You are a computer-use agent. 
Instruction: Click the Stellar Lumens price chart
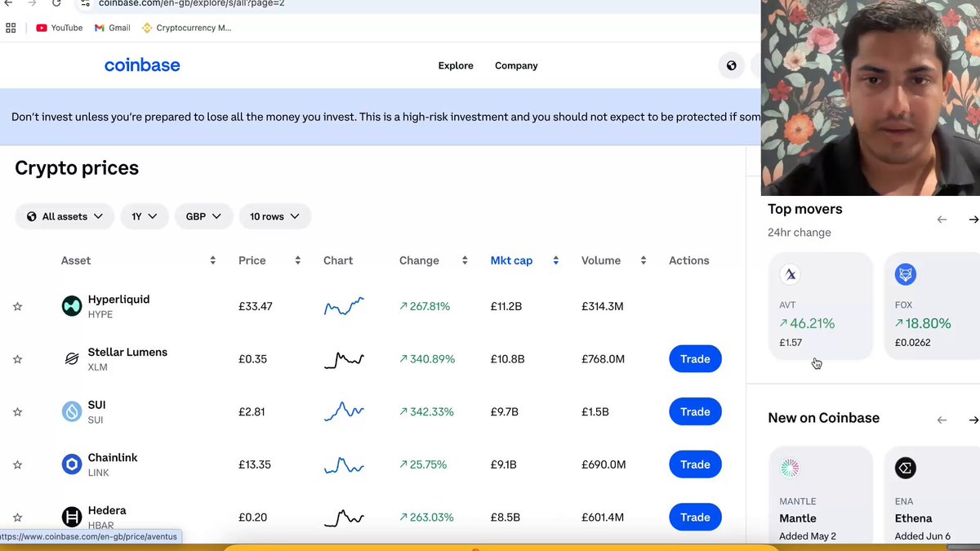pyautogui.click(x=344, y=359)
